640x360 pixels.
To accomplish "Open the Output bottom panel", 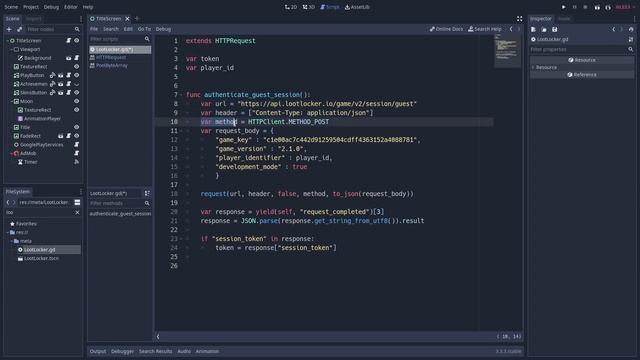I will point(98,351).
